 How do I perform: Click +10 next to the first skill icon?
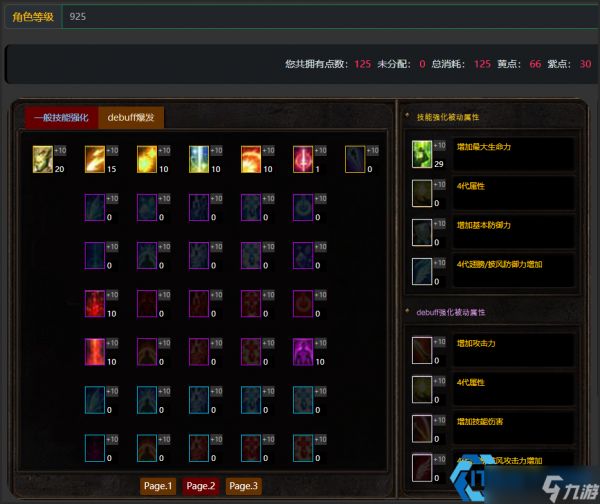click(x=60, y=150)
